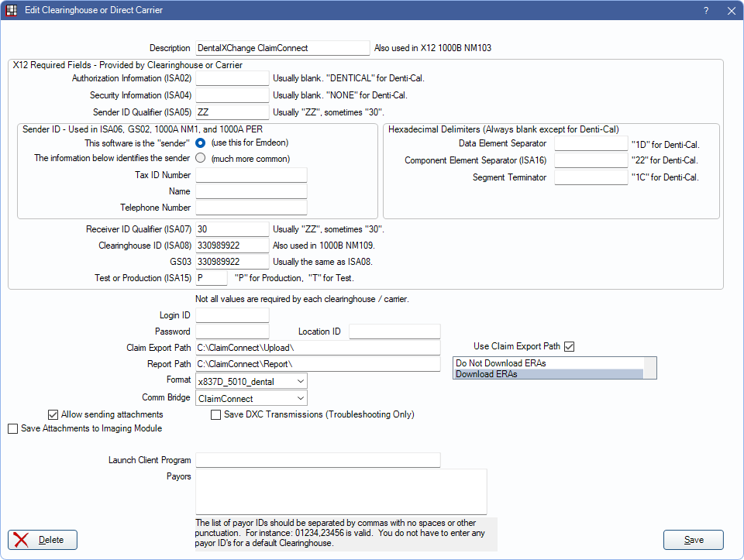Open help with the question mark button
Screen dimensions: 744x560
(x=706, y=10)
